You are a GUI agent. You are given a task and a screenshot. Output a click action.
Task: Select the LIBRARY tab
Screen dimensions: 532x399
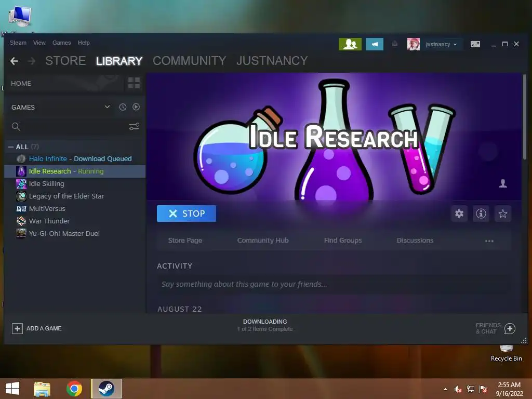119,61
